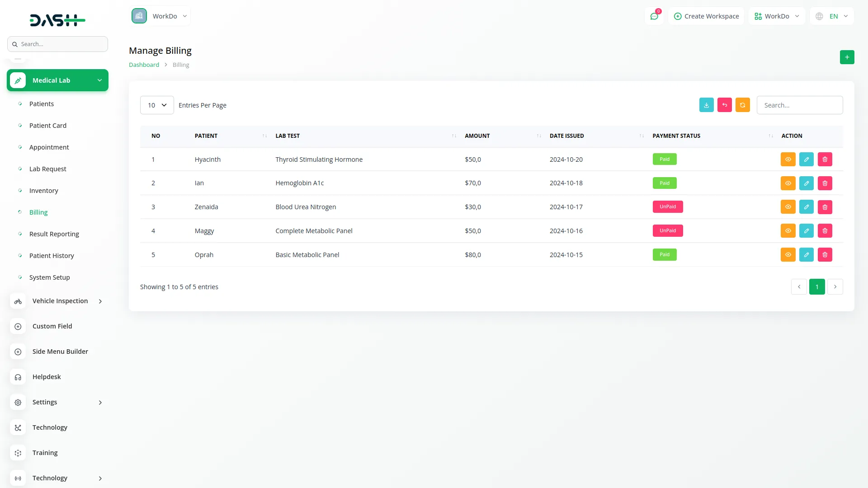Screen dimensions: 868x488
Task: Open Result Reporting in the sidebar
Action: [x=54, y=234]
